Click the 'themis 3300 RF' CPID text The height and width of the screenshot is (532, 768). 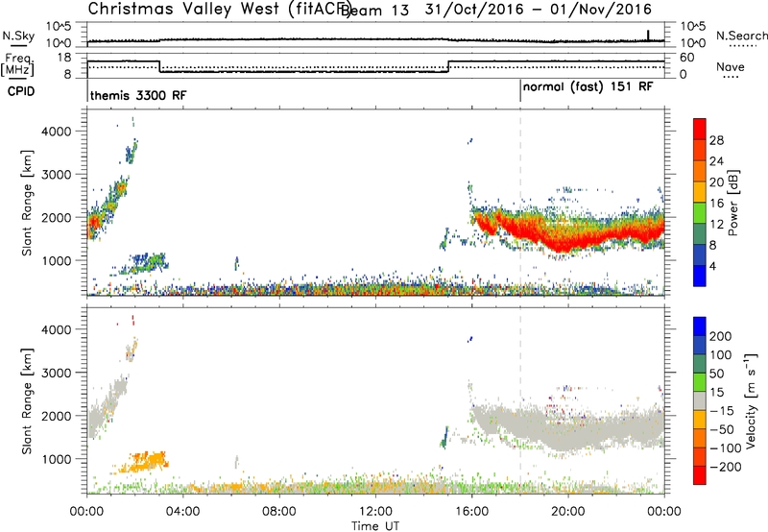[x=138, y=95]
